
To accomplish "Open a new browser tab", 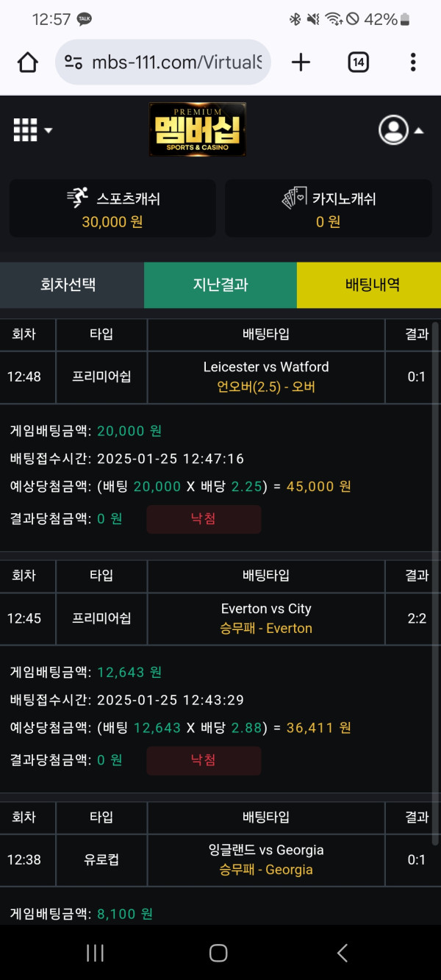I will click(x=301, y=62).
